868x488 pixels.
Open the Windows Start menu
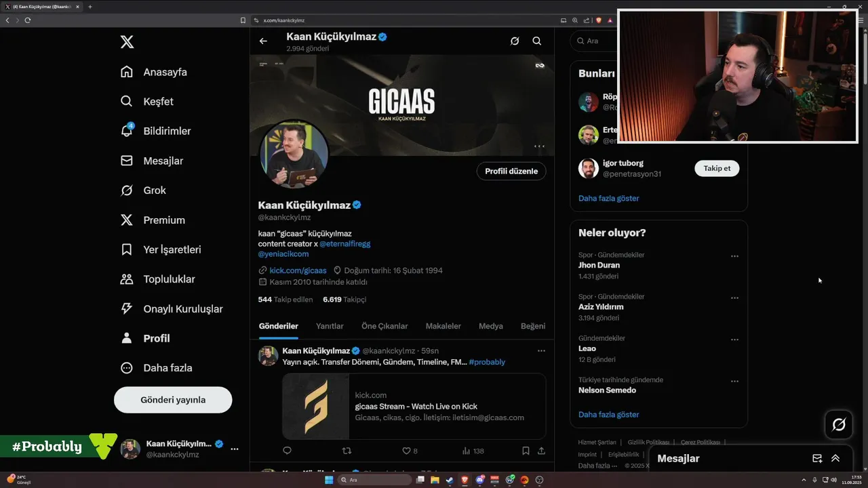329,480
